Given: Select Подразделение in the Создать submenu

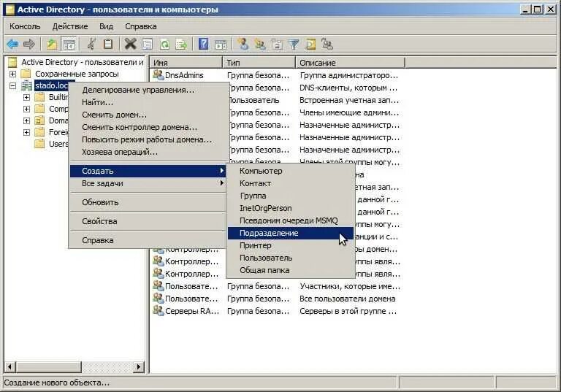Looking at the screenshot, I should 291,233.
